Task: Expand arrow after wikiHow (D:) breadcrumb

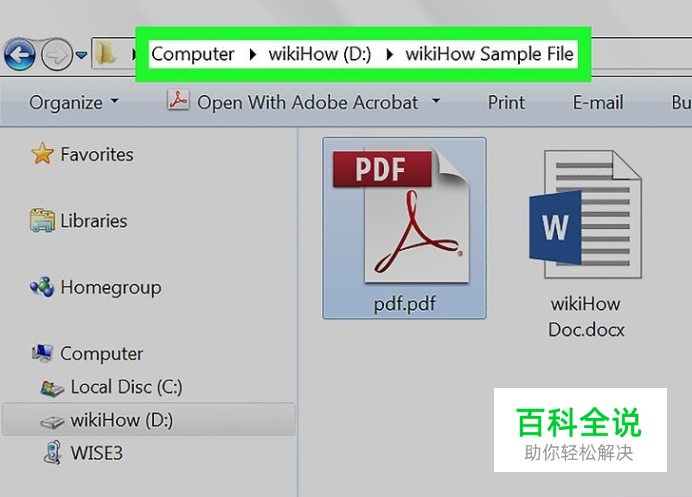Action: [390, 54]
